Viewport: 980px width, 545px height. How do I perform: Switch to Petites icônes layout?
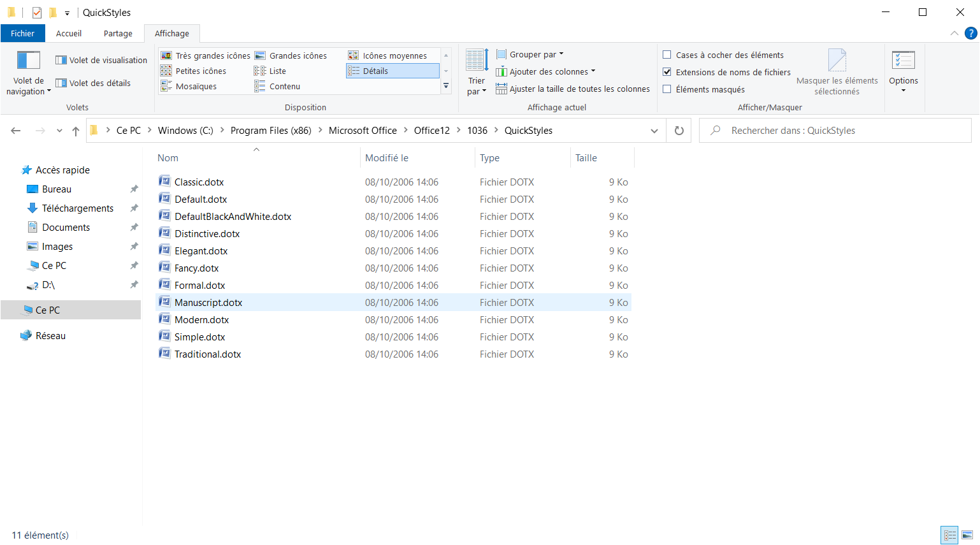(x=194, y=71)
